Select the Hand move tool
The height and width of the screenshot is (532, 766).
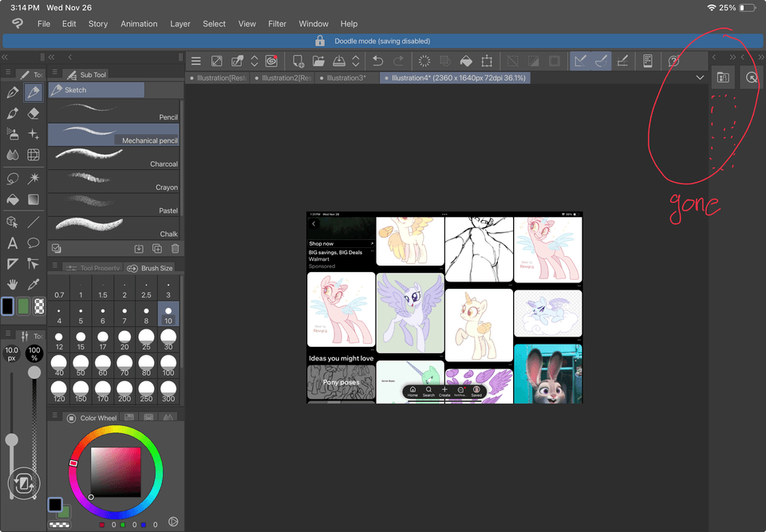tap(13, 284)
